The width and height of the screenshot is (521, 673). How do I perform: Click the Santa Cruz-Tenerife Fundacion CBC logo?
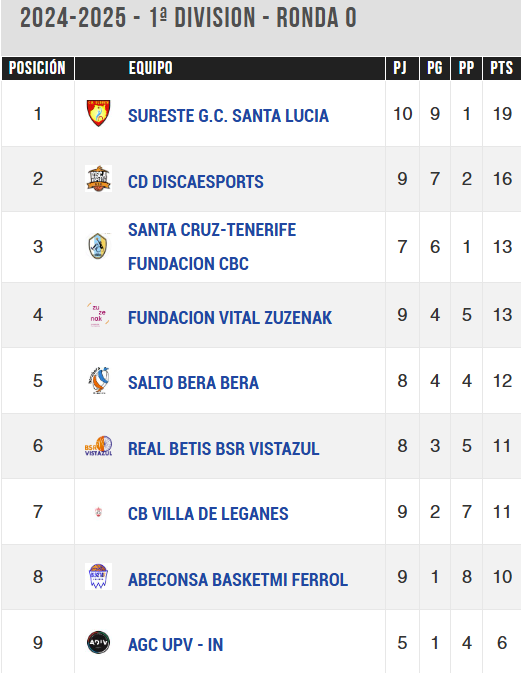pos(98,246)
